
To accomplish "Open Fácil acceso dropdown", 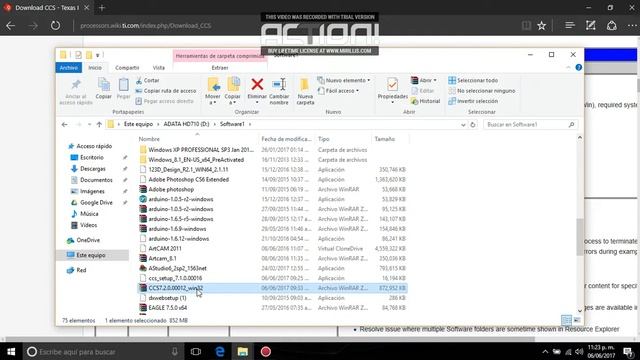I will coord(339,91).
